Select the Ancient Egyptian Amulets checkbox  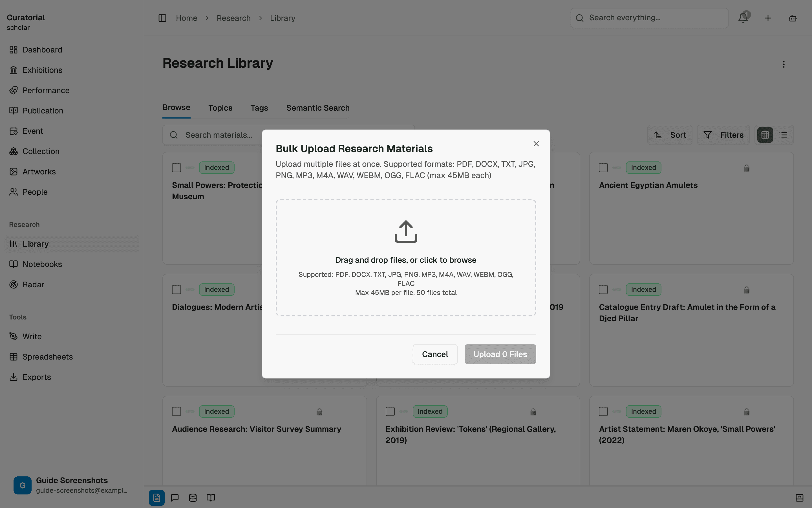coord(603,168)
